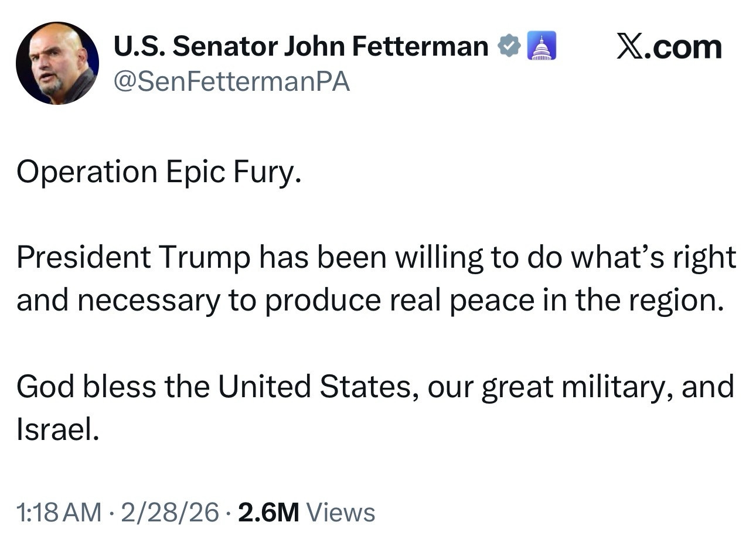Click the 2.6M view count
This screenshot has height=546, width=756.
pos(269,513)
